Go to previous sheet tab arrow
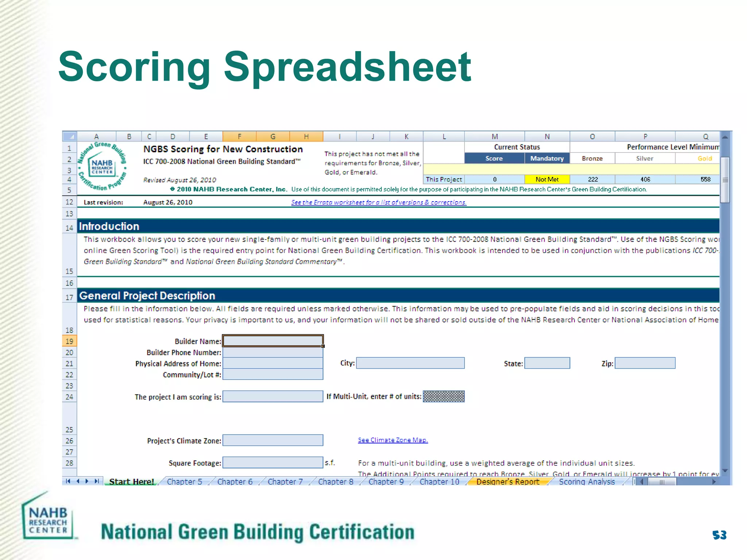The width and height of the screenshot is (747, 560). (78, 481)
